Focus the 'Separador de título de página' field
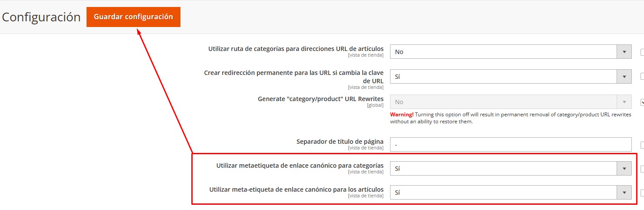The width and height of the screenshot is (644, 210). [x=511, y=145]
